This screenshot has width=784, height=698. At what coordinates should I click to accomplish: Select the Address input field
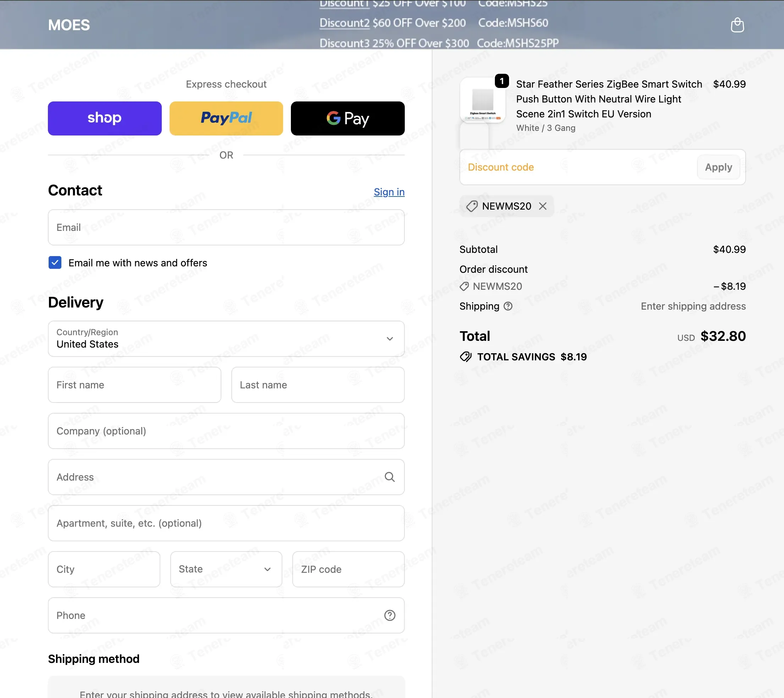click(226, 477)
